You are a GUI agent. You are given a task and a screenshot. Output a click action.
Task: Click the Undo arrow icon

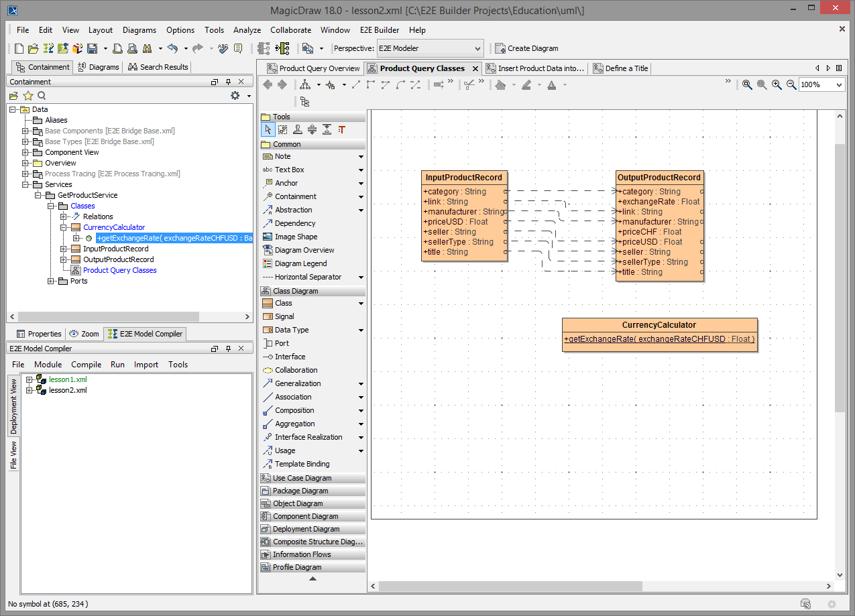(172, 48)
